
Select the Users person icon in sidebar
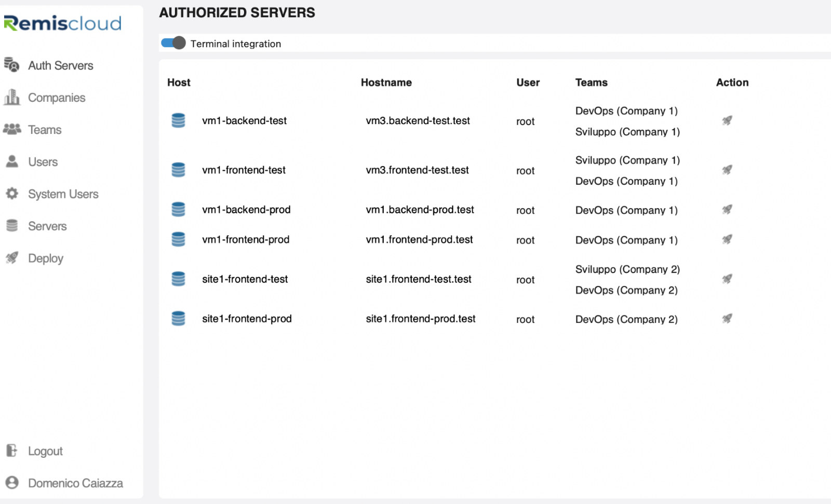click(12, 161)
